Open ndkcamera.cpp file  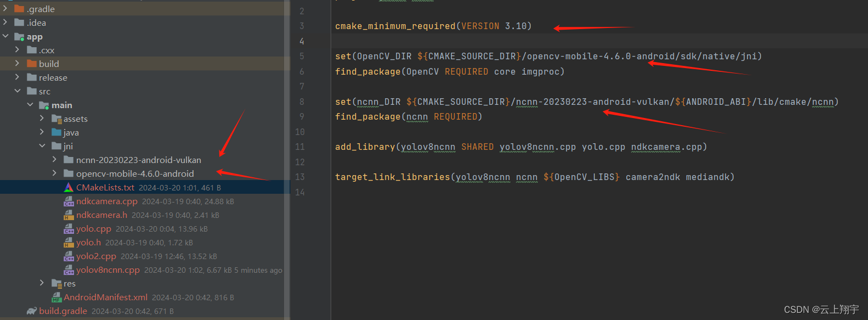click(x=107, y=201)
